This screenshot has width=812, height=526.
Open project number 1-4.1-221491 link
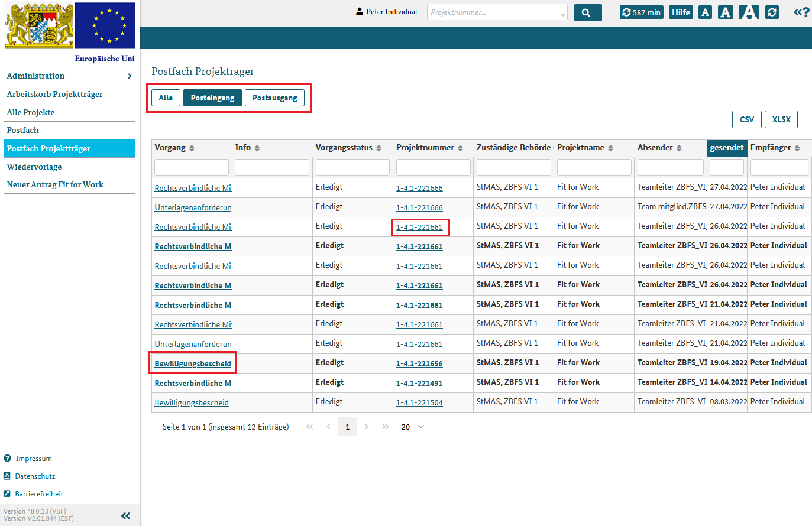[x=419, y=383]
